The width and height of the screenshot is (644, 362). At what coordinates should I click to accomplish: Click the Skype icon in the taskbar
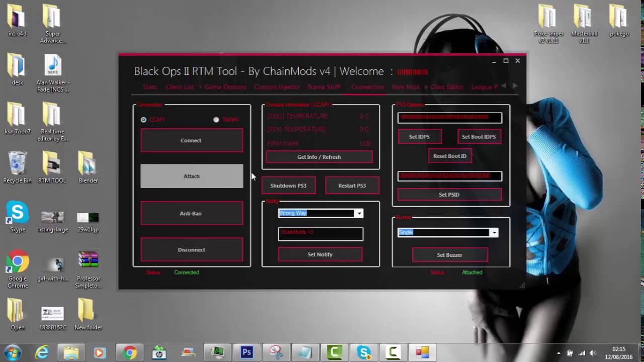[x=364, y=352]
